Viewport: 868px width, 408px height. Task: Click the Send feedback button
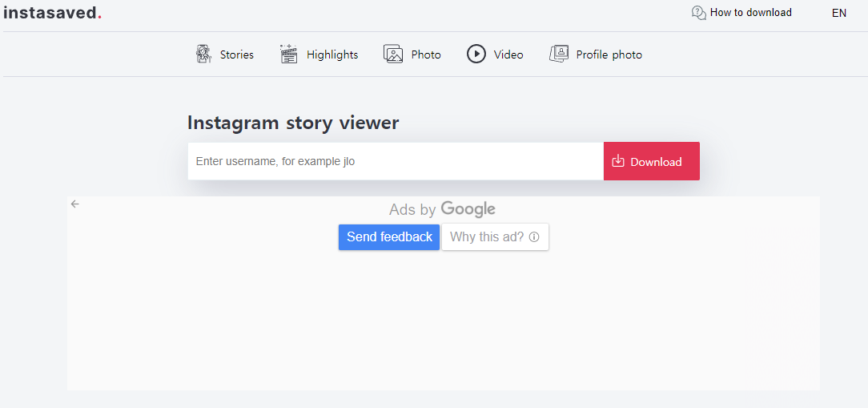389,237
